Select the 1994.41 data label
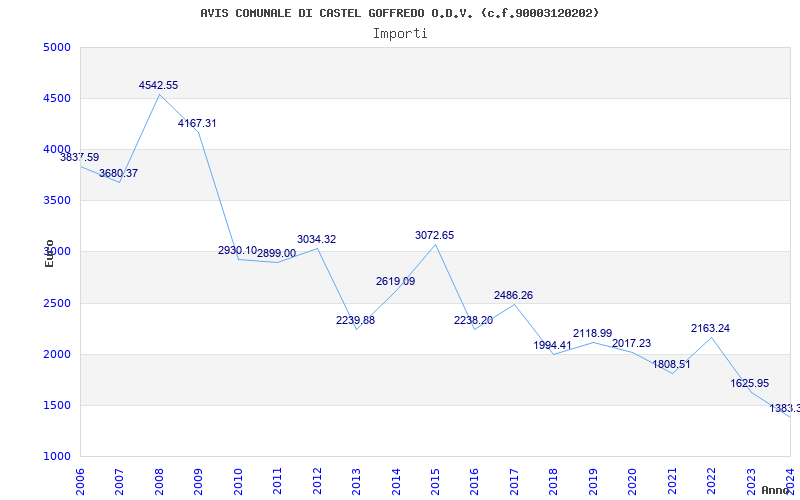The width and height of the screenshot is (800, 500). tap(553, 345)
